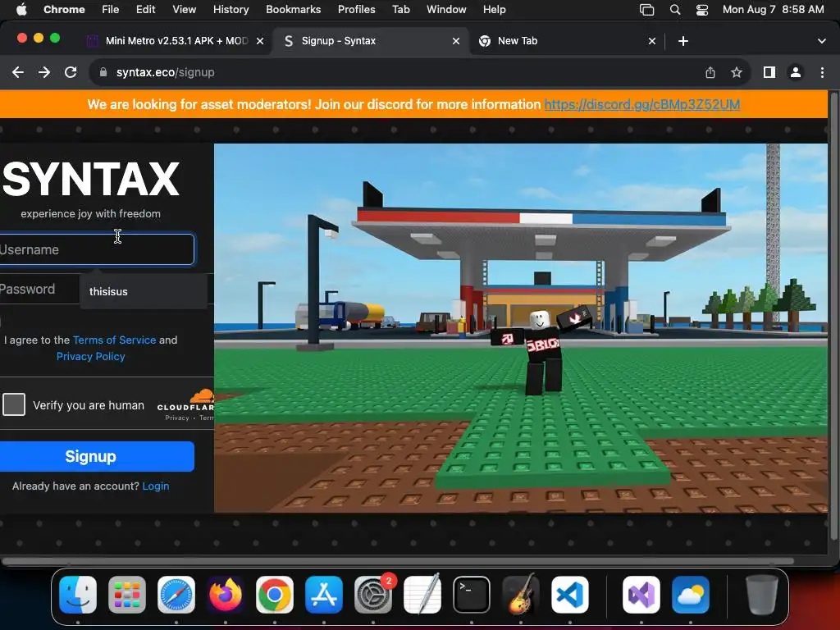Open System Settings from the Dock

click(x=373, y=595)
